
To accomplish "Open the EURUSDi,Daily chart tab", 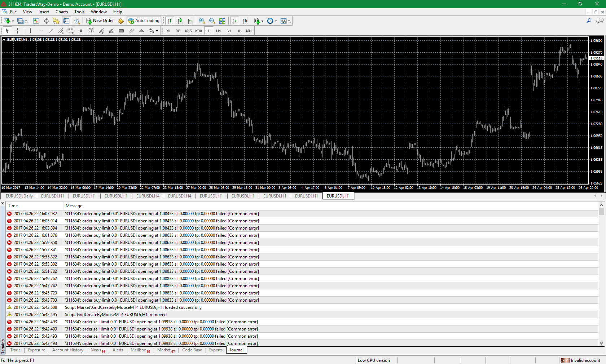I will [19, 196].
